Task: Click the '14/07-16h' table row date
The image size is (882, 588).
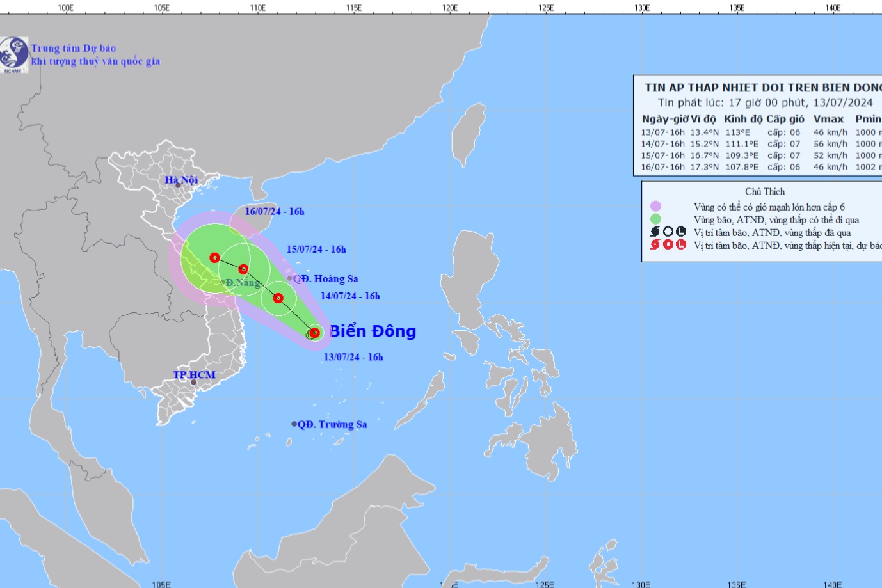Action: point(663,144)
